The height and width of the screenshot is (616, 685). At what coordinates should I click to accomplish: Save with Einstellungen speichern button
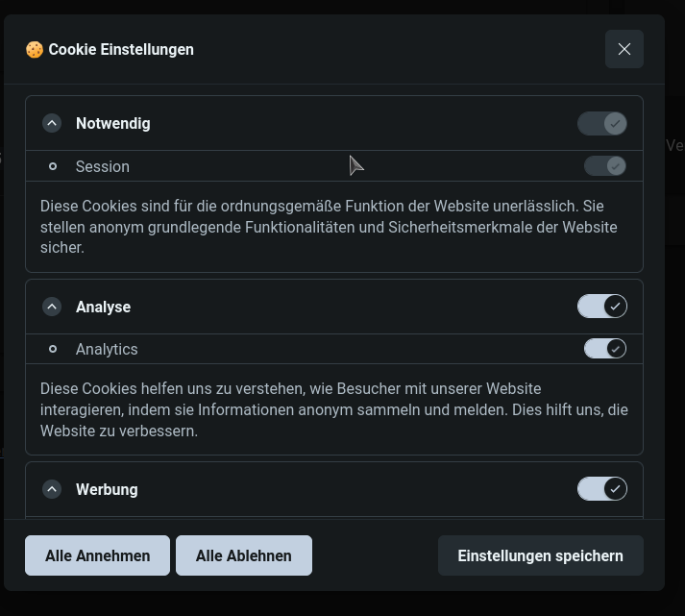tap(540, 555)
